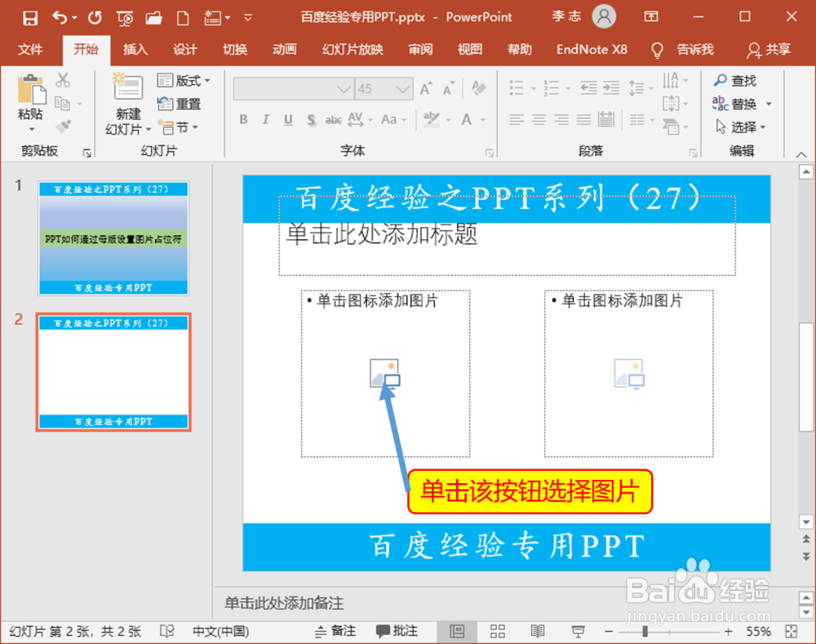Click 替换 to replace text
Viewport: 816px width, 644px height.
[735, 104]
